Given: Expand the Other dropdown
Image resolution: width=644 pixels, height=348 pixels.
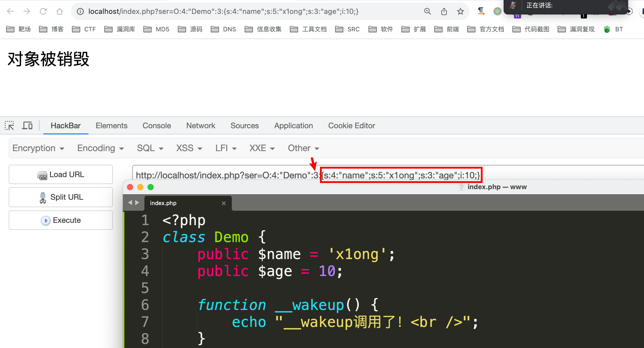Looking at the screenshot, I should 303,148.
